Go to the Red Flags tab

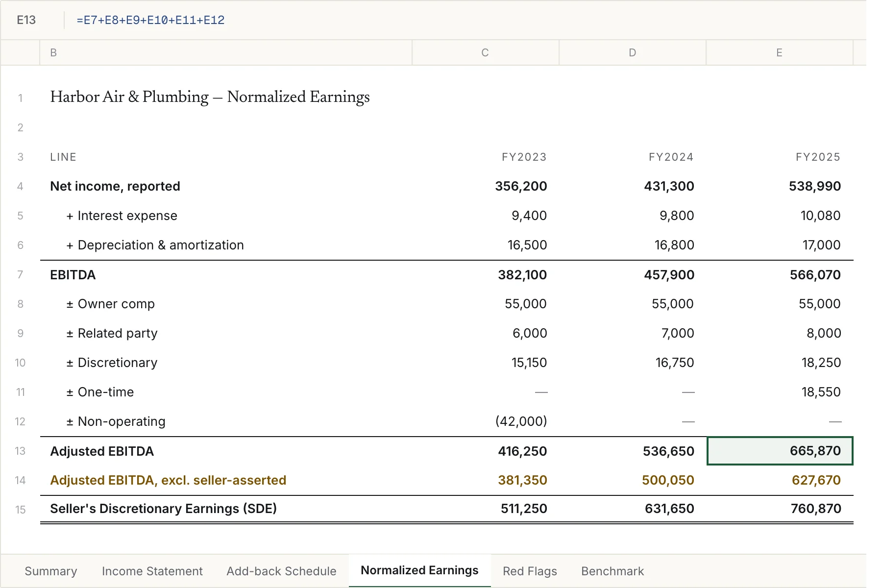coord(530,571)
